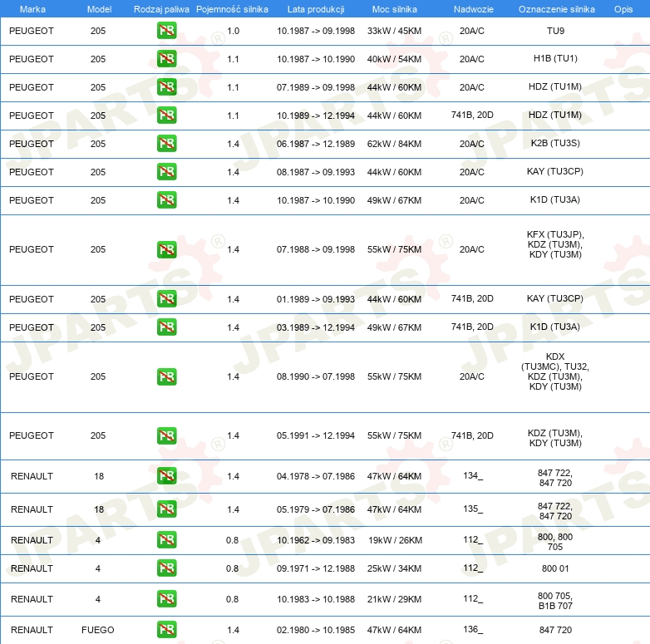Image resolution: width=650 pixels, height=644 pixels.
Task: Click the fuel icon in the K2B (TU3S) row
Action: click(166, 144)
